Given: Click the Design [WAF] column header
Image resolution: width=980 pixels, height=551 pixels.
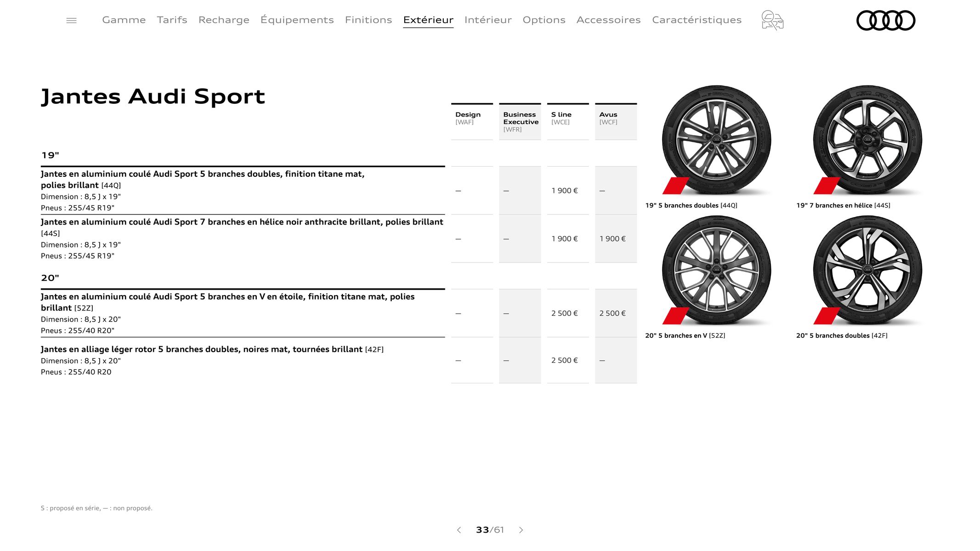Looking at the screenshot, I should [472, 122].
